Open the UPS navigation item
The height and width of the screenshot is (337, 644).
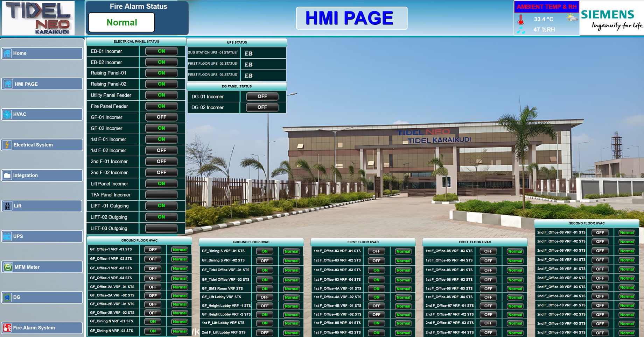[42, 237]
